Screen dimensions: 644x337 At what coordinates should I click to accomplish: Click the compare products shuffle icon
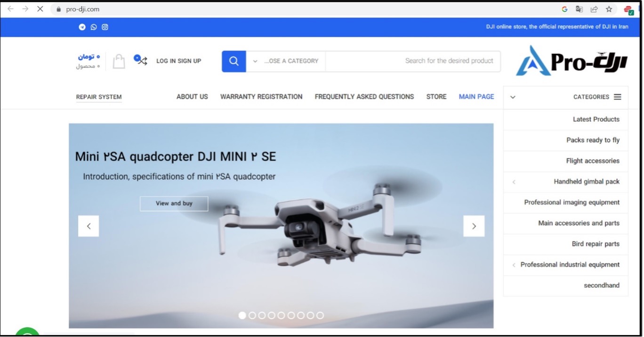pos(140,60)
